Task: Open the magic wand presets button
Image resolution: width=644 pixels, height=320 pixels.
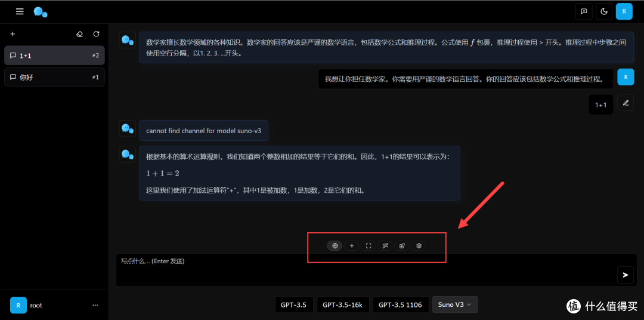Action: pyautogui.click(x=385, y=245)
